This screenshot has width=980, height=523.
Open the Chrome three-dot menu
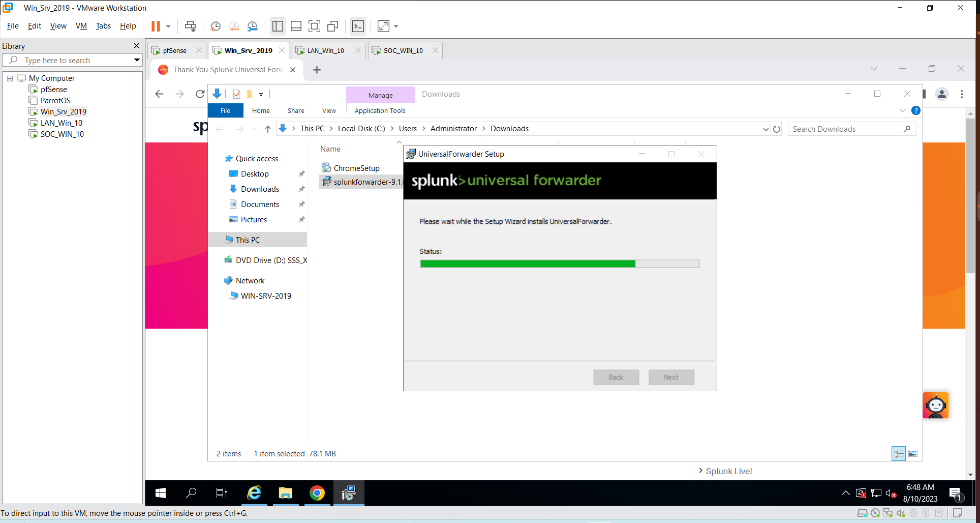click(962, 94)
